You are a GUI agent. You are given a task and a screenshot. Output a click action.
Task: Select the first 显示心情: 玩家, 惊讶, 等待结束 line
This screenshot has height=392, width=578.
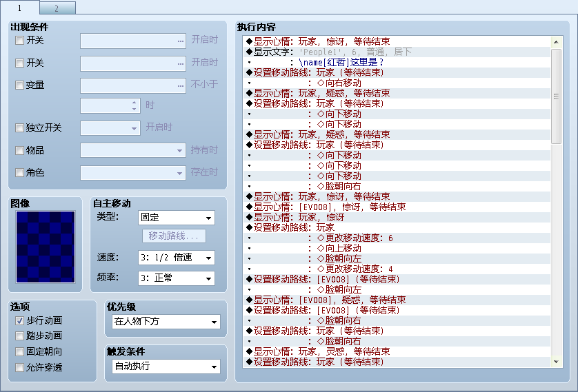click(x=397, y=41)
